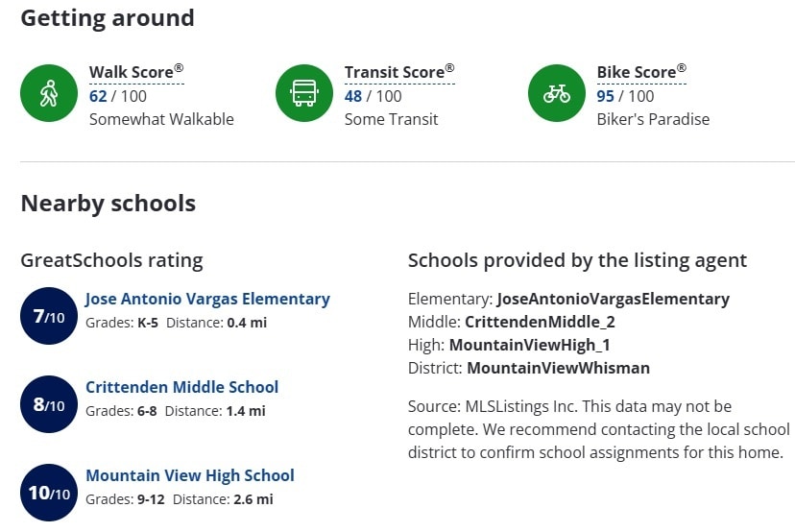Click the 7/10 rating badge
This screenshot has height=532, width=795.
[49, 316]
